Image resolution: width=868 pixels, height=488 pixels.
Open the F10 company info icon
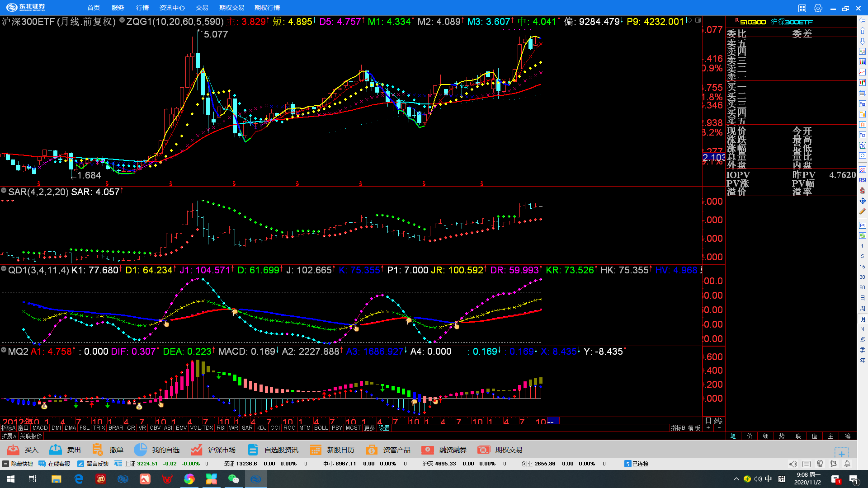pyautogui.click(x=863, y=103)
